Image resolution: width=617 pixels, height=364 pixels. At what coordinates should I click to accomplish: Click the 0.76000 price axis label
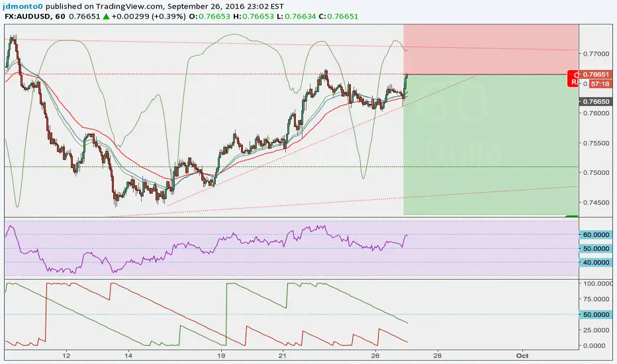coord(596,113)
